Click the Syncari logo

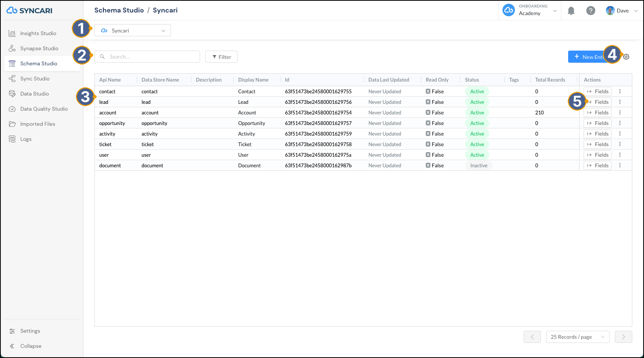click(29, 11)
